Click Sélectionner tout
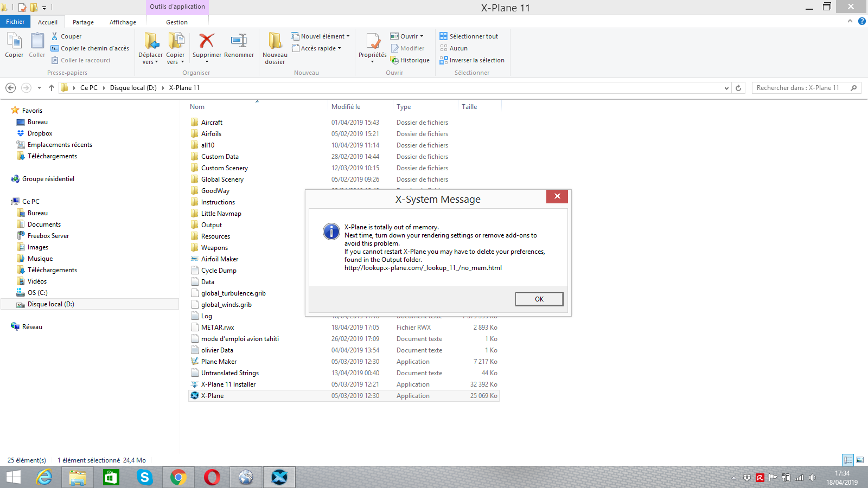This screenshot has height=488, width=868. pyautogui.click(x=469, y=36)
